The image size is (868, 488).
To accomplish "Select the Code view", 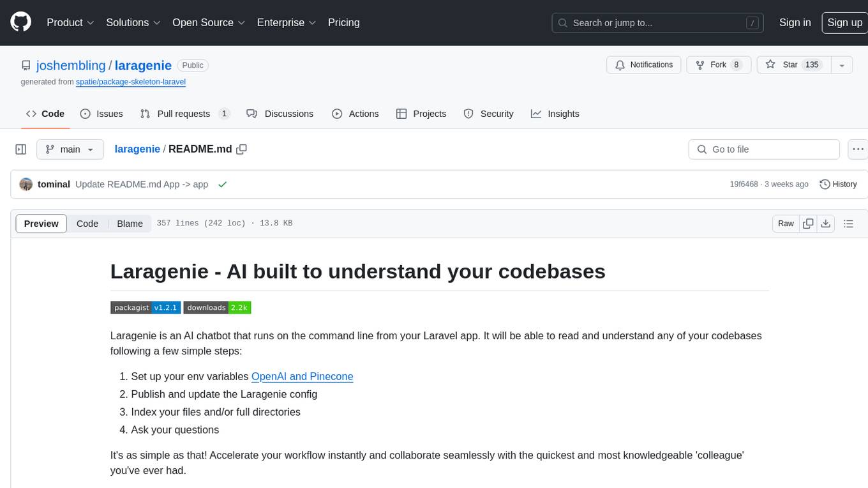I will [x=87, y=224].
